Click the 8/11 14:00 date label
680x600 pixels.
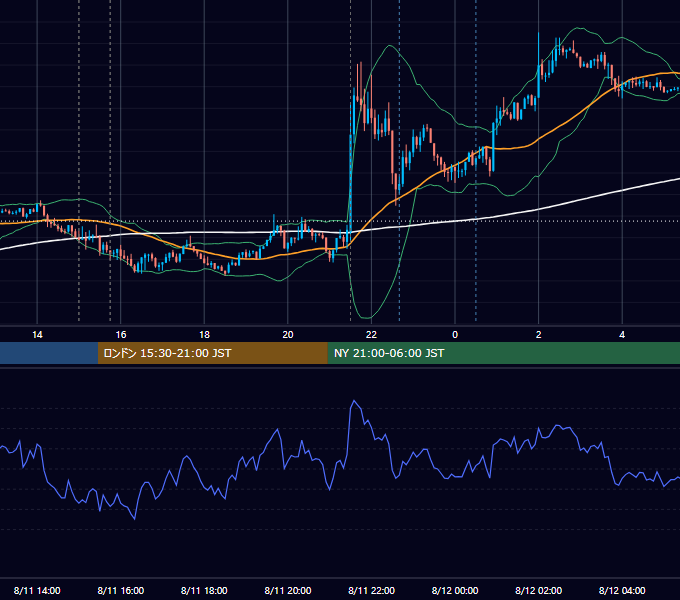37,590
